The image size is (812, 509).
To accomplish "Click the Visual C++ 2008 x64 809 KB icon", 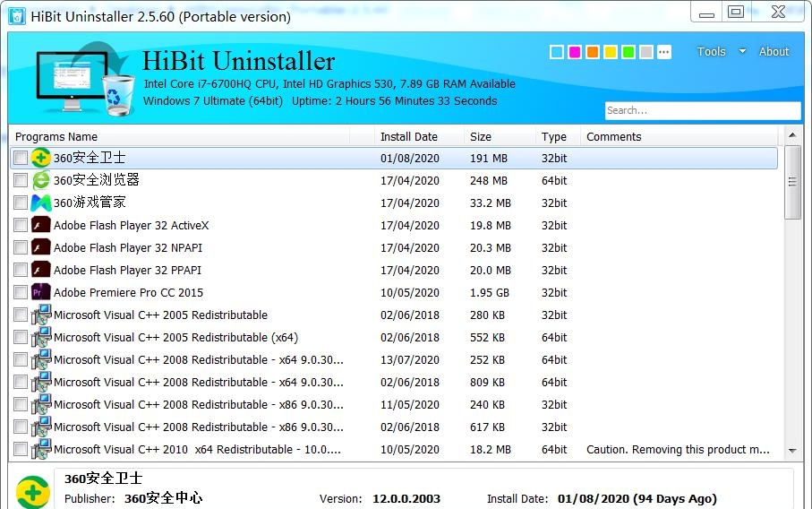I will pos(40,382).
